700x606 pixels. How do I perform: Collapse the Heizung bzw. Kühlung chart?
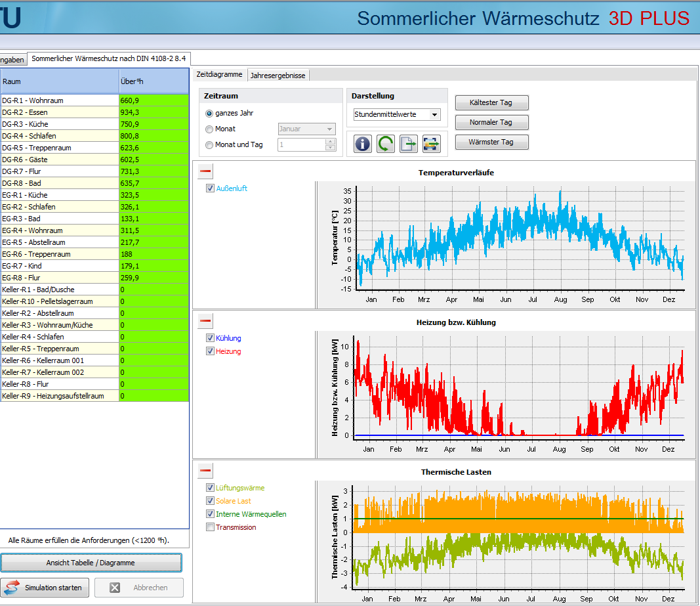pyautogui.click(x=205, y=321)
